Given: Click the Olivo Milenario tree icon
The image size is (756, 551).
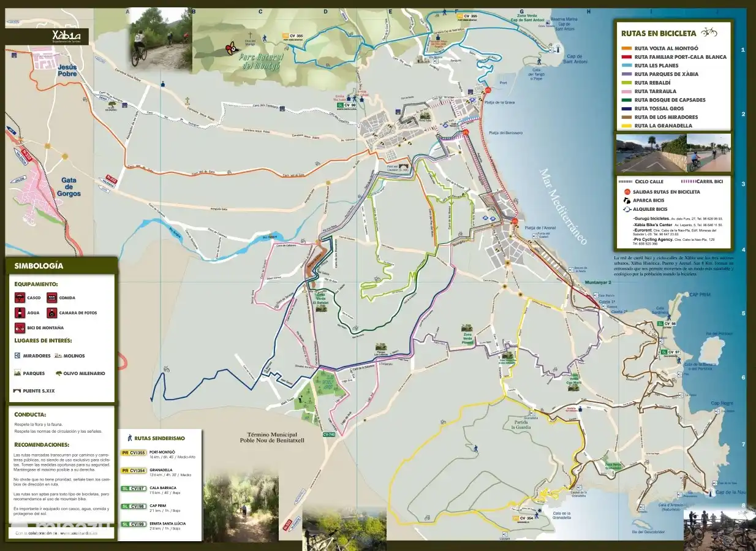Looking at the screenshot, I should point(59,373).
